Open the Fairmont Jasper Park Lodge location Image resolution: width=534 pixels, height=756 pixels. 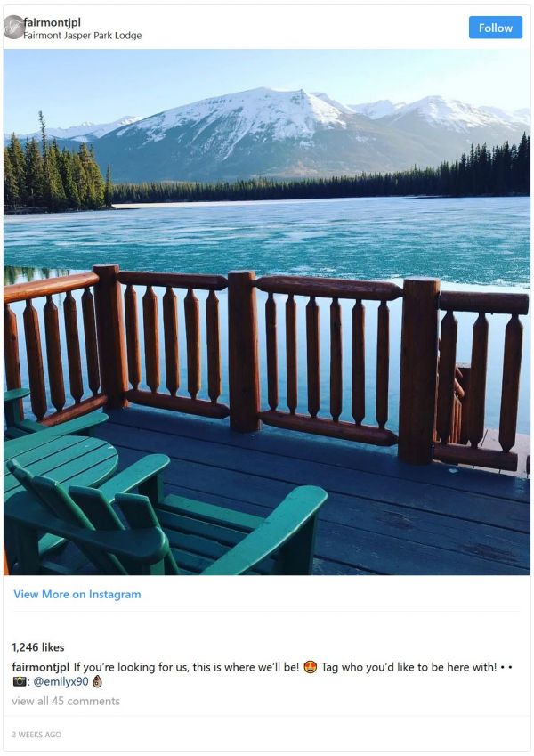coord(83,36)
